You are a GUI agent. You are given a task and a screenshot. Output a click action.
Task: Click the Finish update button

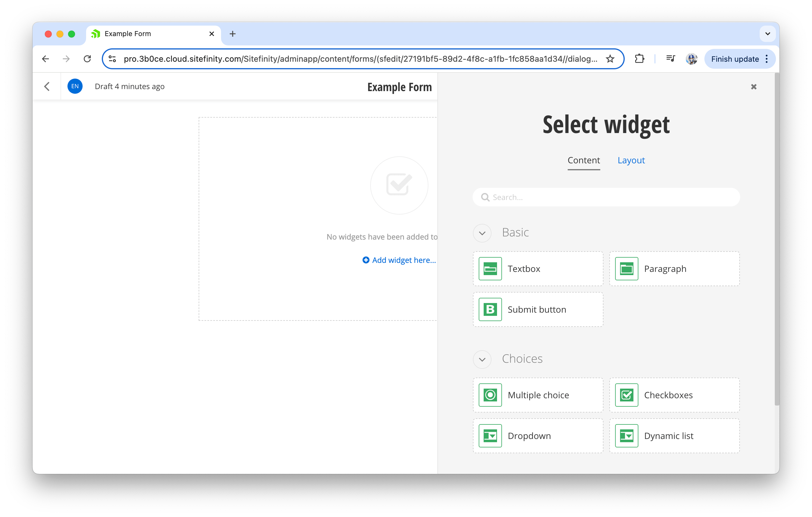[x=733, y=59]
